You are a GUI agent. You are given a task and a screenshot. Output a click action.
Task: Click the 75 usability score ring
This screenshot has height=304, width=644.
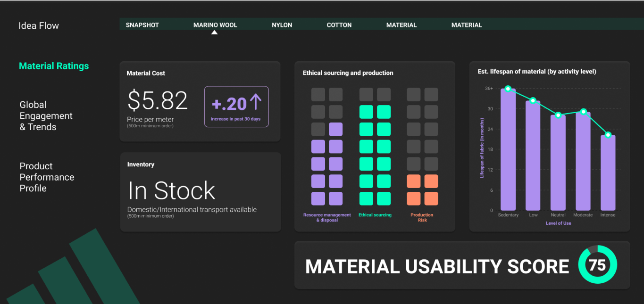point(598,265)
